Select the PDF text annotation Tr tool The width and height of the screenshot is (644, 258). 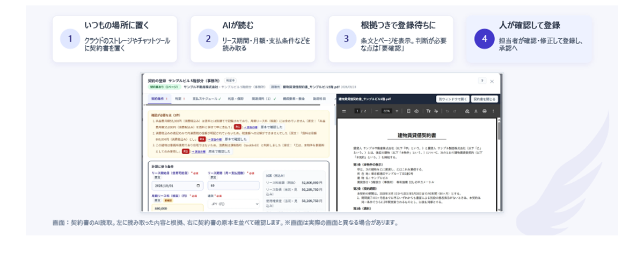click(428, 111)
